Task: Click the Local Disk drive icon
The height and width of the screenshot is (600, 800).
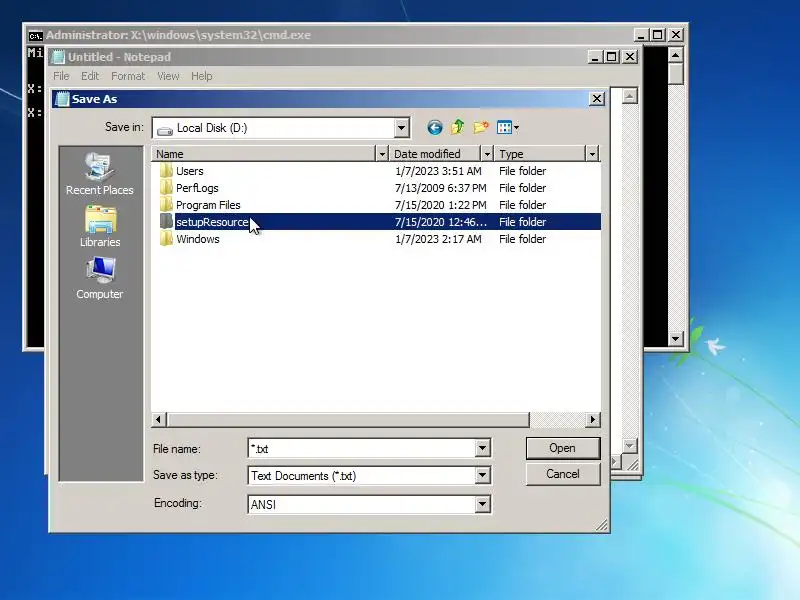Action: (x=165, y=130)
